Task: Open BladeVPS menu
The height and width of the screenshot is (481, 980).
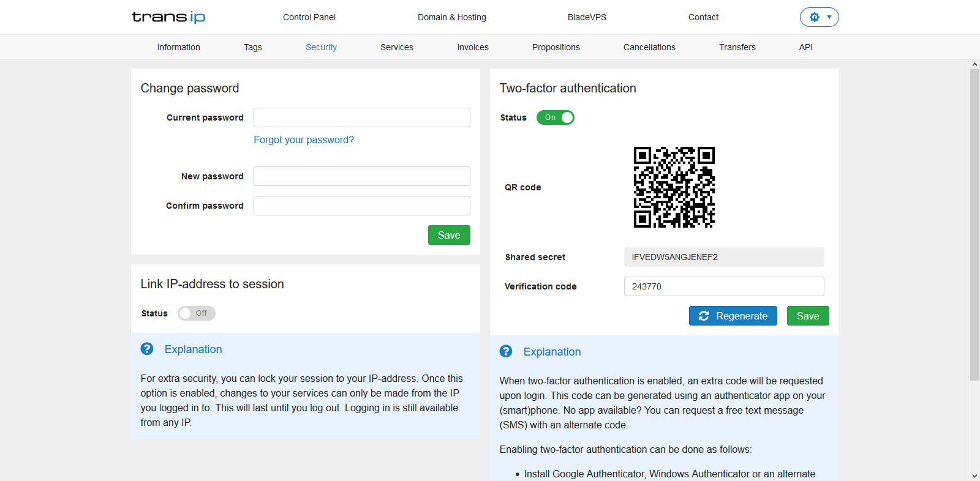Action: pos(587,17)
